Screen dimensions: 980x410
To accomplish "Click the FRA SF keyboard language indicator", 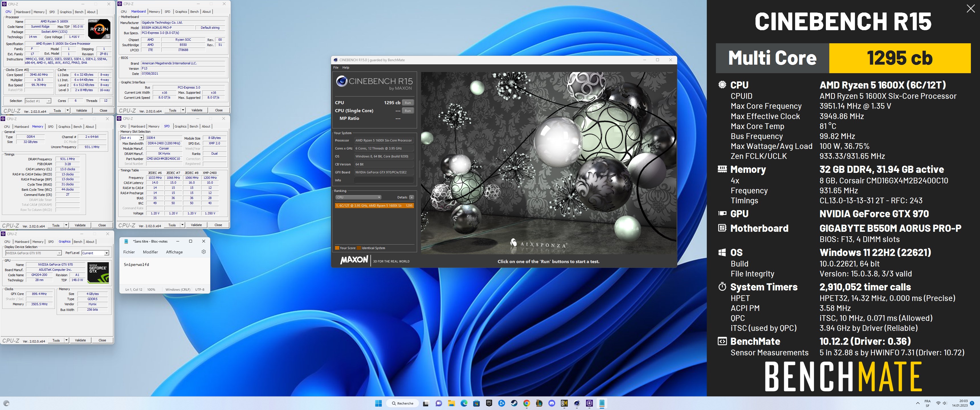I will coord(928,403).
